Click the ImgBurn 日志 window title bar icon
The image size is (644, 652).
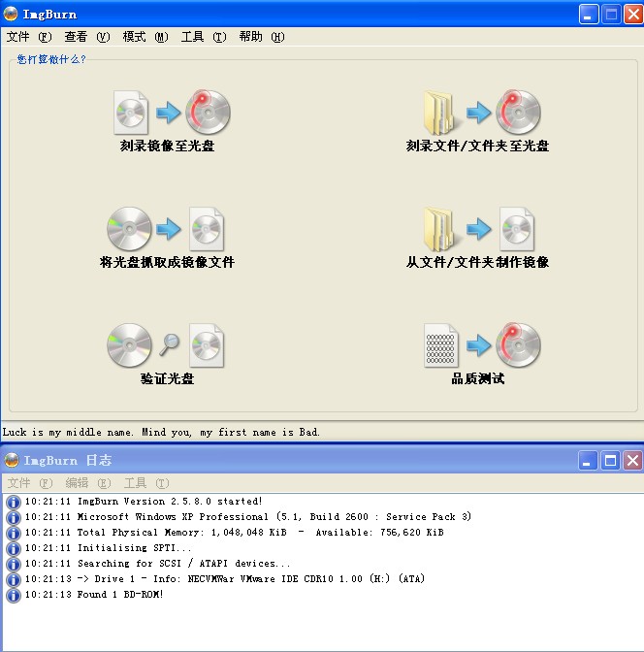[x=12, y=460]
